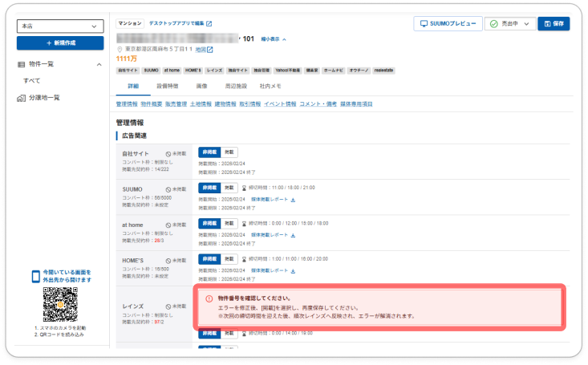Click the 分譲地一覧 sidebar item
Screen dimensions: 588x365
point(44,98)
